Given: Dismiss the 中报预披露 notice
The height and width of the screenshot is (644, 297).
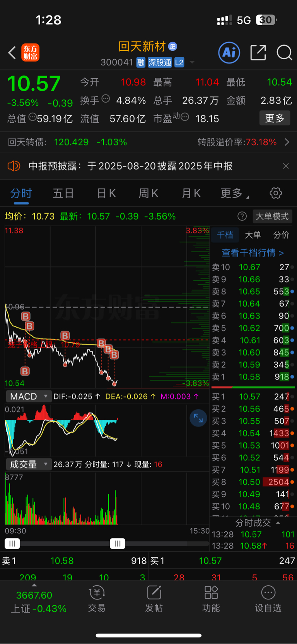Looking at the screenshot, I should pyautogui.click(x=286, y=166).
